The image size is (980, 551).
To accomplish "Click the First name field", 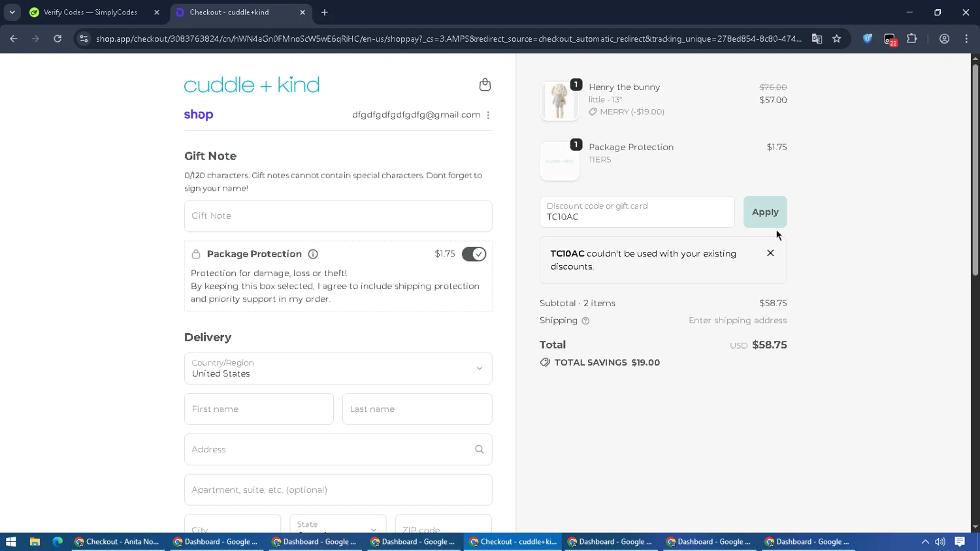I will [259, 409].
